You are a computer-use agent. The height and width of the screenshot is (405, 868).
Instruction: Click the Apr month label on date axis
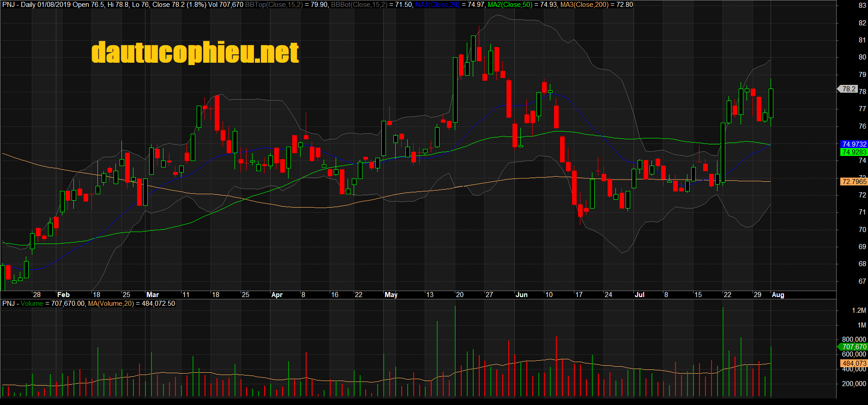click(277, 295)
